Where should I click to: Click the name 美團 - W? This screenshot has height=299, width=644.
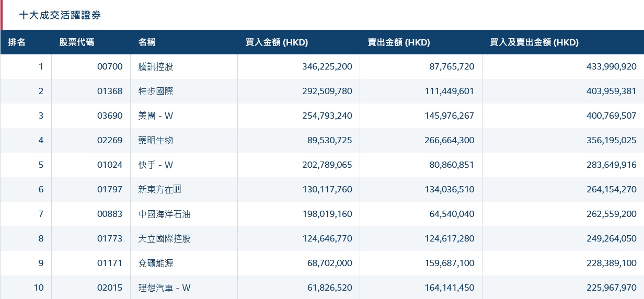tap(156, 116)
